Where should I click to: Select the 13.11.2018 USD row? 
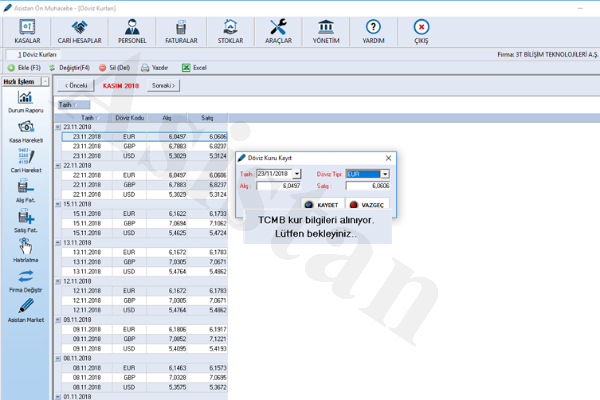145,271
